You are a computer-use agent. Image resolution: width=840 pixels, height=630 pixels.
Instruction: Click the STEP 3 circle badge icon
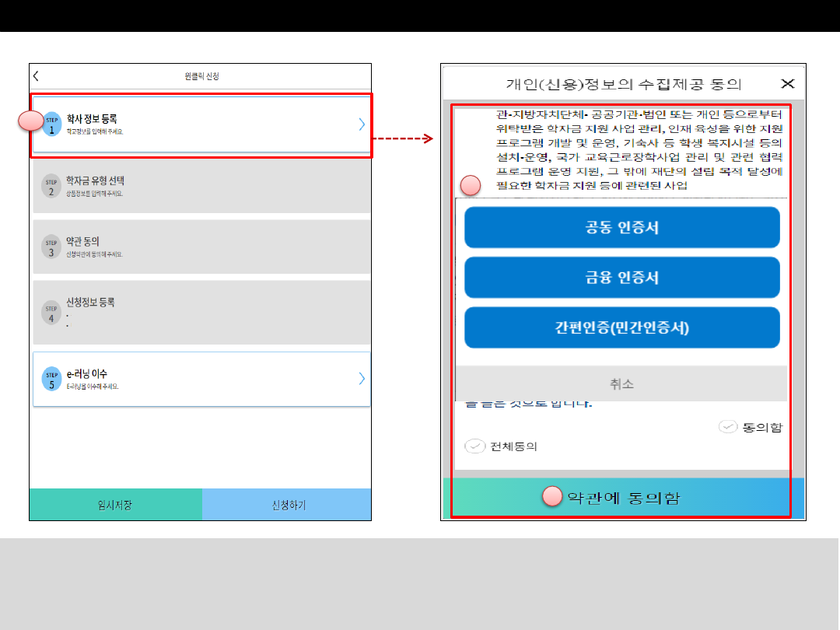51,247
